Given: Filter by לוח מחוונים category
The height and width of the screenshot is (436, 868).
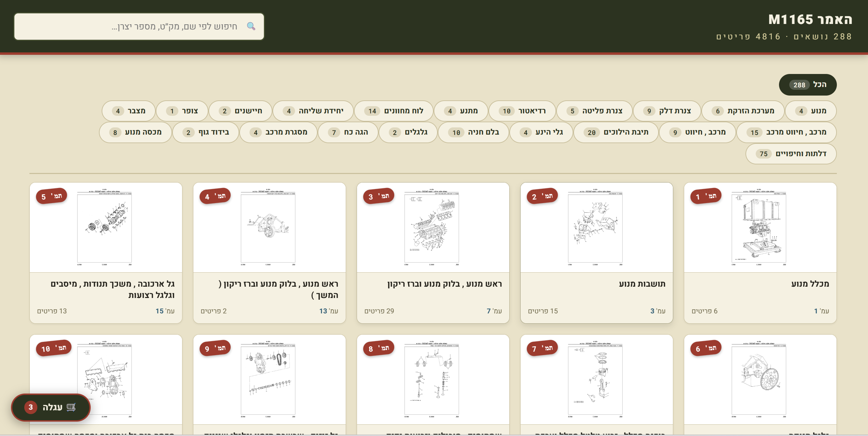Looking at the screenshot, I should tap(394, 111).
